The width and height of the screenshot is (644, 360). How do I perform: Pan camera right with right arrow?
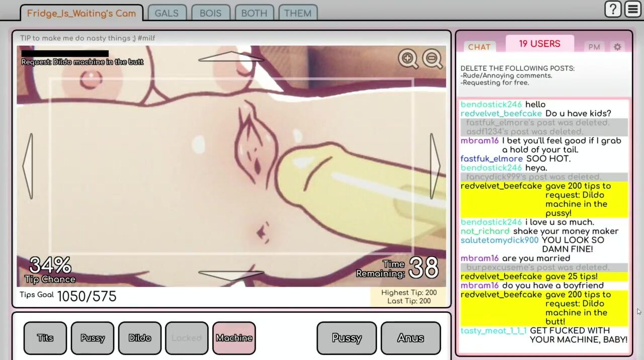[435, 166]
